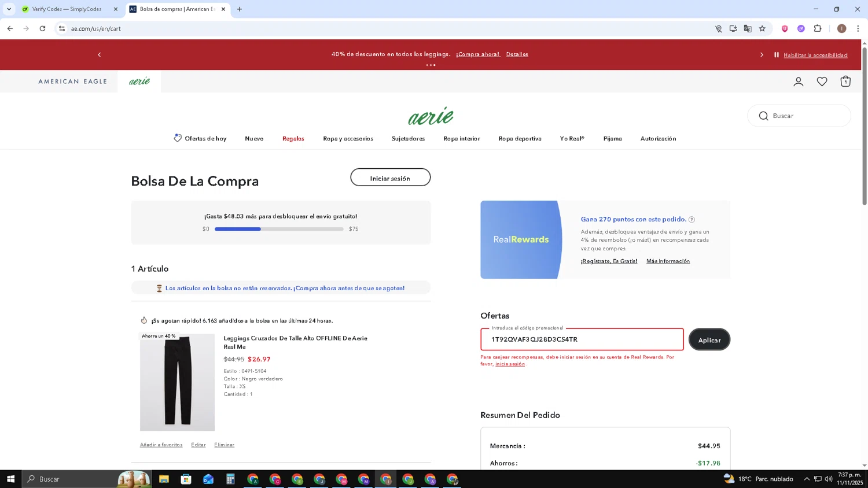This screenshot has width=868, height=488.
Task: Open Ropa interior menu
Action: click(x=462, y=139)
